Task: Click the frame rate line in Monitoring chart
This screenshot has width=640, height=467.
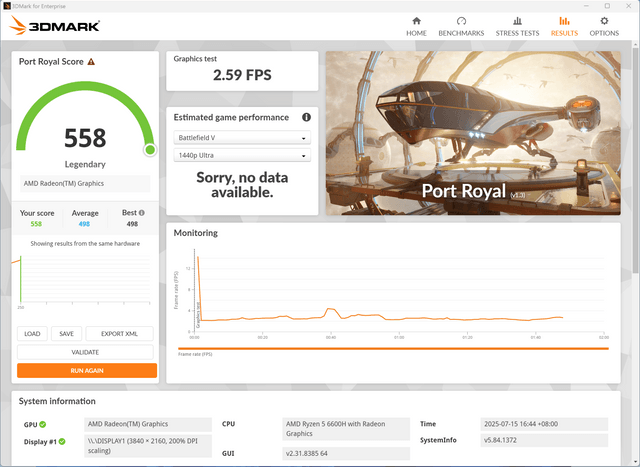Action: (380, 316)
